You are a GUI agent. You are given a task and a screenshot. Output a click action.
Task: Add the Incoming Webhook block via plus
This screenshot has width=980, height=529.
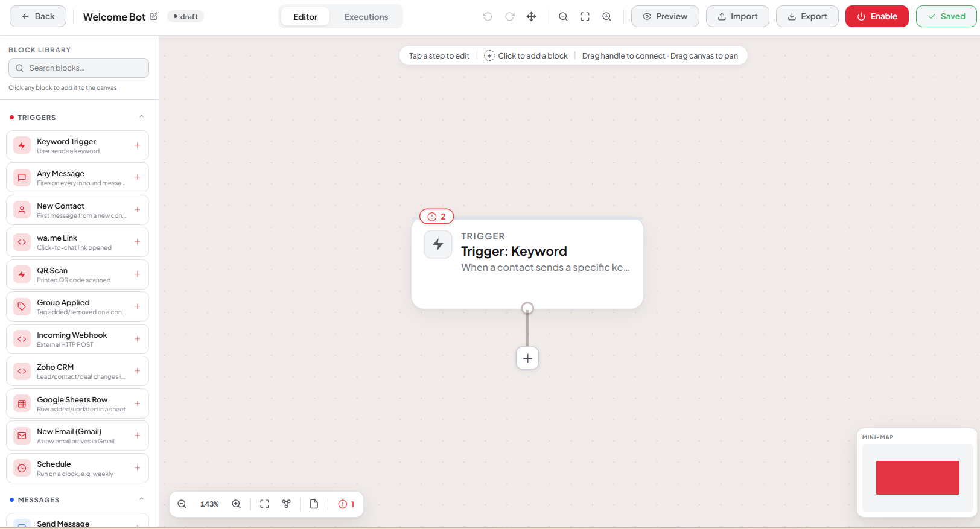tap(138, 339)
